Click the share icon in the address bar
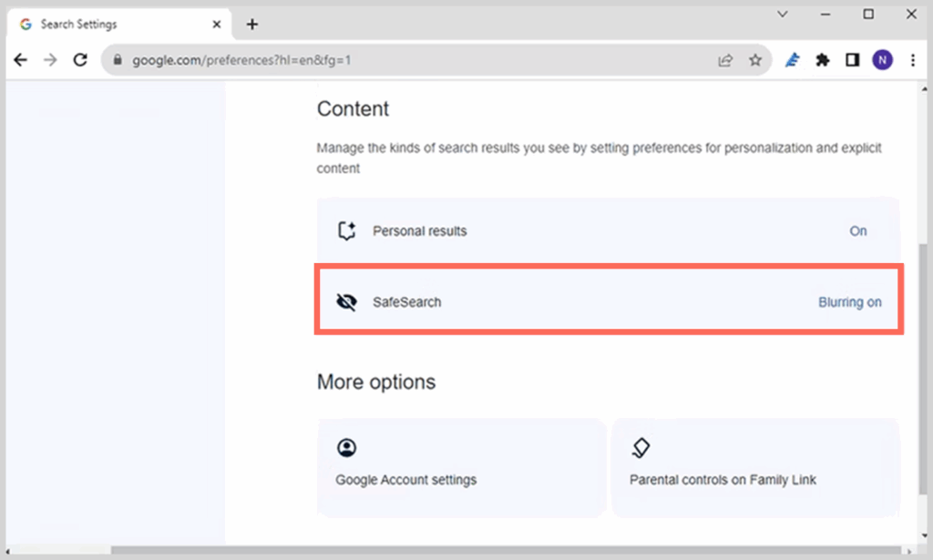The height and width of the screenshot is (560, 933). coord(724,59)
